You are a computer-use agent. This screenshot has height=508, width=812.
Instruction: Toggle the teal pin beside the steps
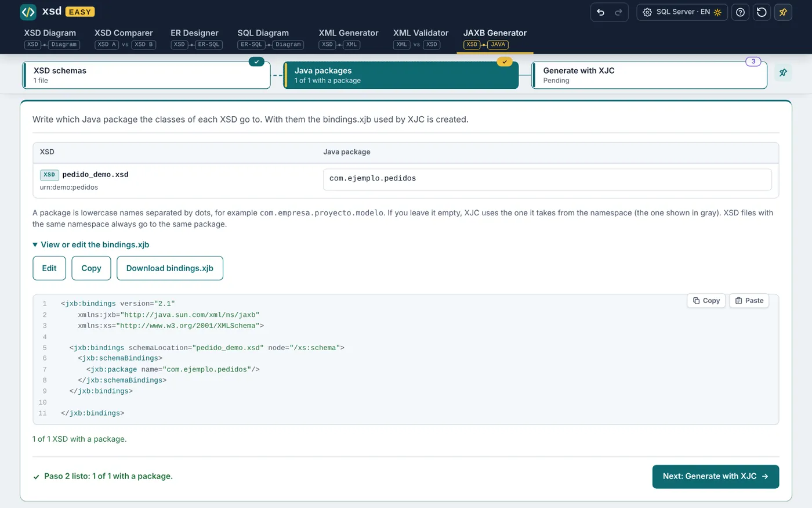tap(783, 73)
